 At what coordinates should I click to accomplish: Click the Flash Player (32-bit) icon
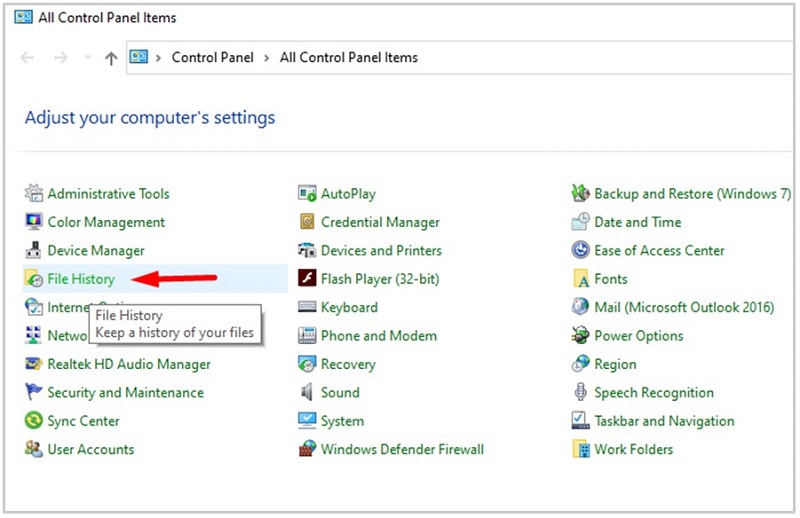[307, 279]
